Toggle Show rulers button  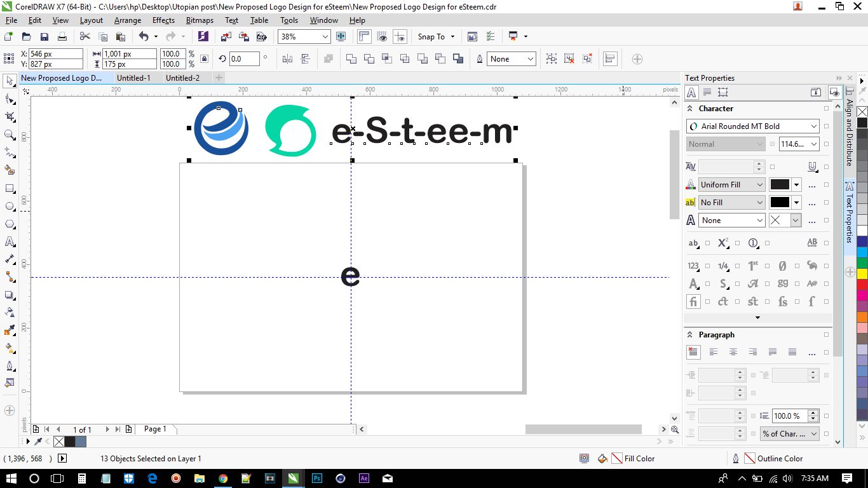(364, 37)
